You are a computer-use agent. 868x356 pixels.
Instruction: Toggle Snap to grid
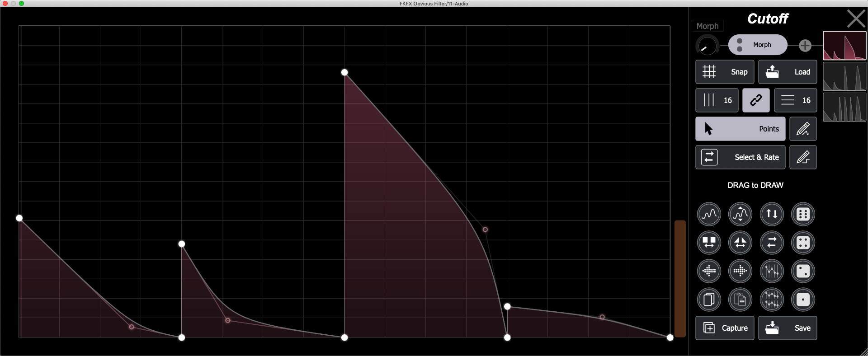725,72
